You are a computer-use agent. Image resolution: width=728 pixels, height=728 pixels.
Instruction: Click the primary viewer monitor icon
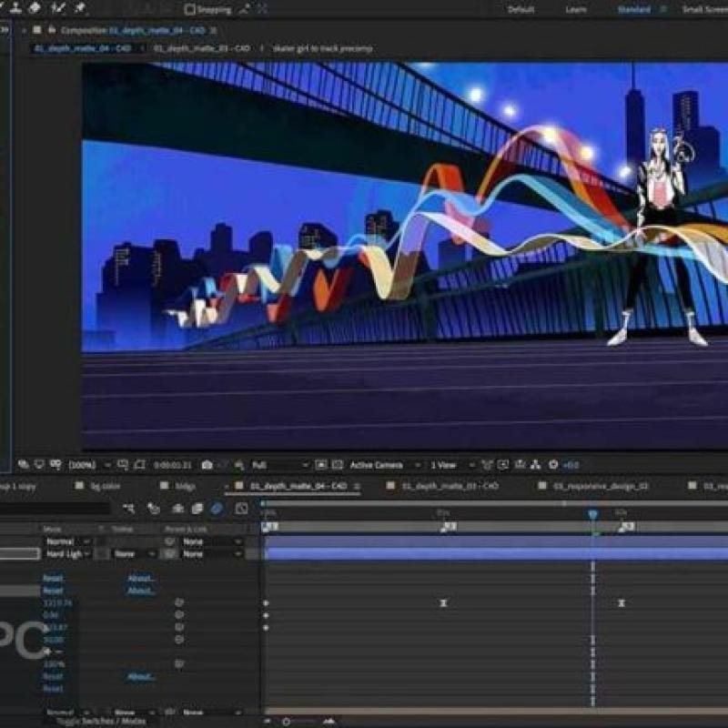point(40,464)
